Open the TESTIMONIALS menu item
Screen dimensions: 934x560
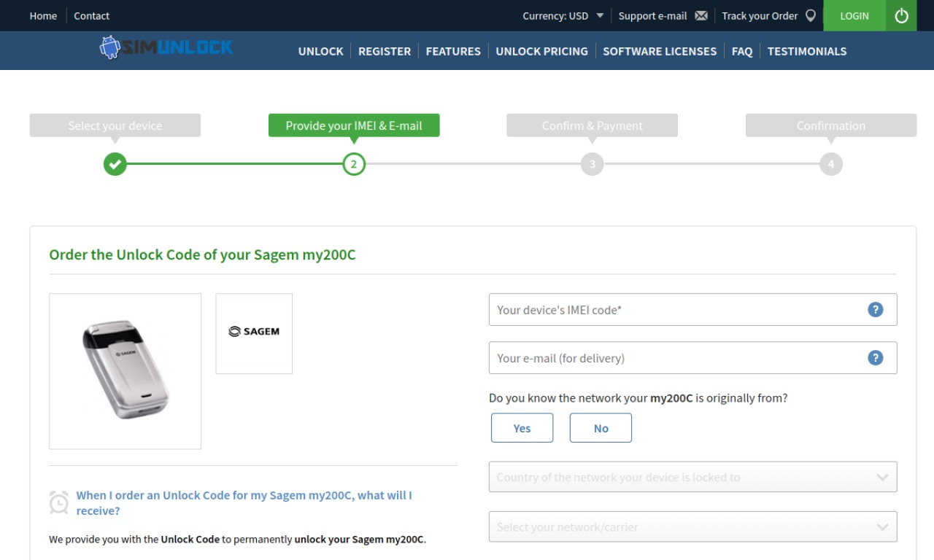807,51
